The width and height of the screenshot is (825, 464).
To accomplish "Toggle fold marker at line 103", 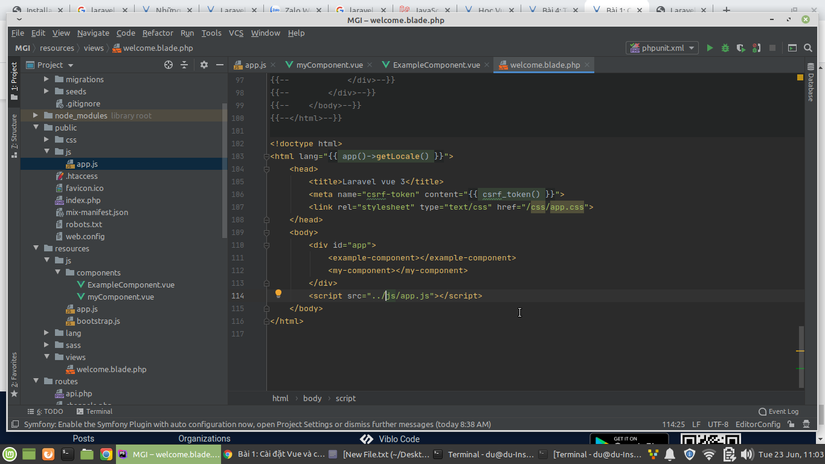I will [x=267, y=156].
